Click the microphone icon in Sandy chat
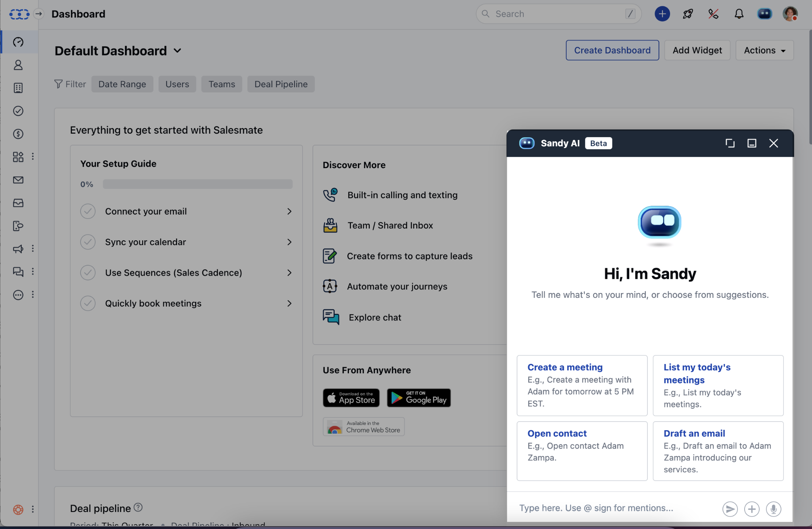This screenshot has width=812, height=529. point(774,509)
